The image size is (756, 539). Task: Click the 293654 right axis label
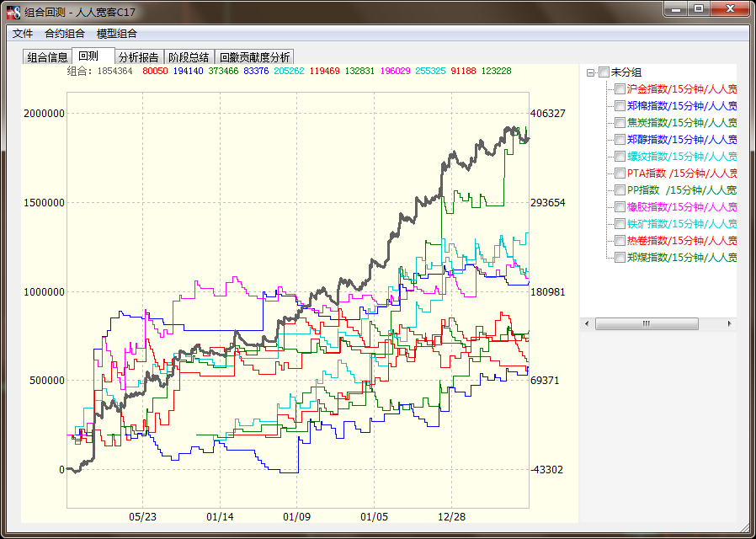click(x=548, y=202)
